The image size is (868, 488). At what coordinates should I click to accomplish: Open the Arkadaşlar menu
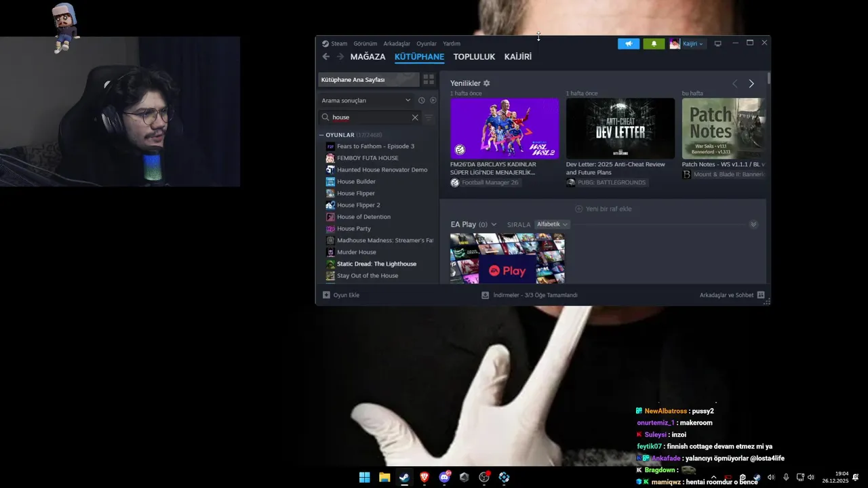pyautogui.click(x=397, y=43)
